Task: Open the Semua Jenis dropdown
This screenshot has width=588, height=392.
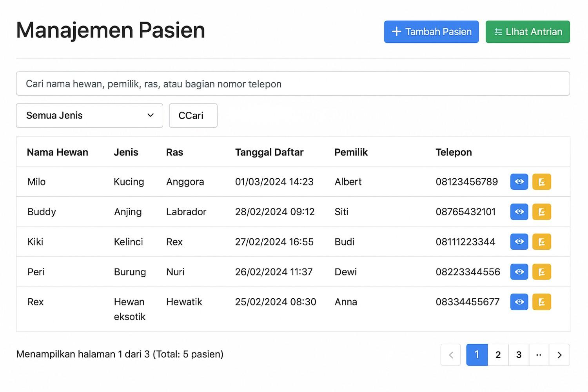Action: tap(89, 115)
